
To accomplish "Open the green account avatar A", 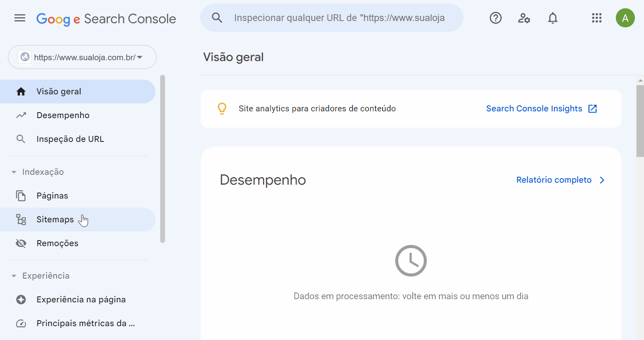I will click(x=625, y=18).
